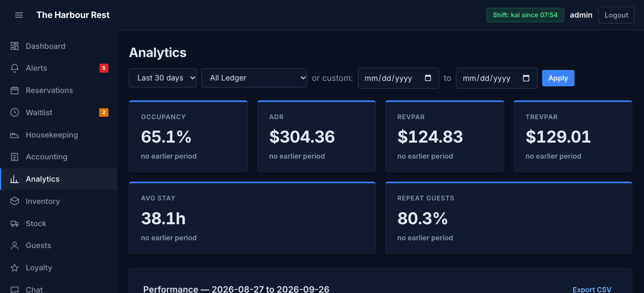Open the start date calendar picker icon
Viewport: 644px width, 293px height.
pyautogui.click(x=428, y=78)
